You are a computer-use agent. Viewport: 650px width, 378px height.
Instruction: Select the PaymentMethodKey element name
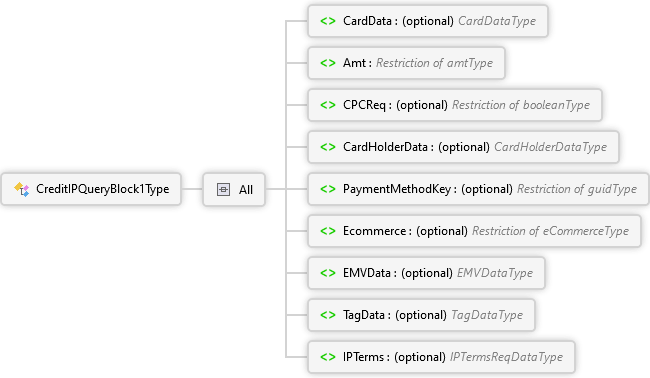(397, 189)
